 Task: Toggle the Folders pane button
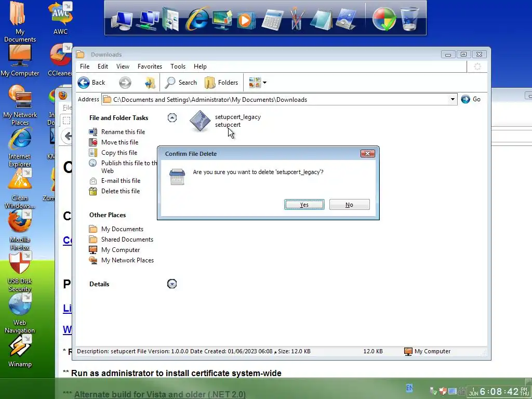pyautogui.click(x=221, y=83)
